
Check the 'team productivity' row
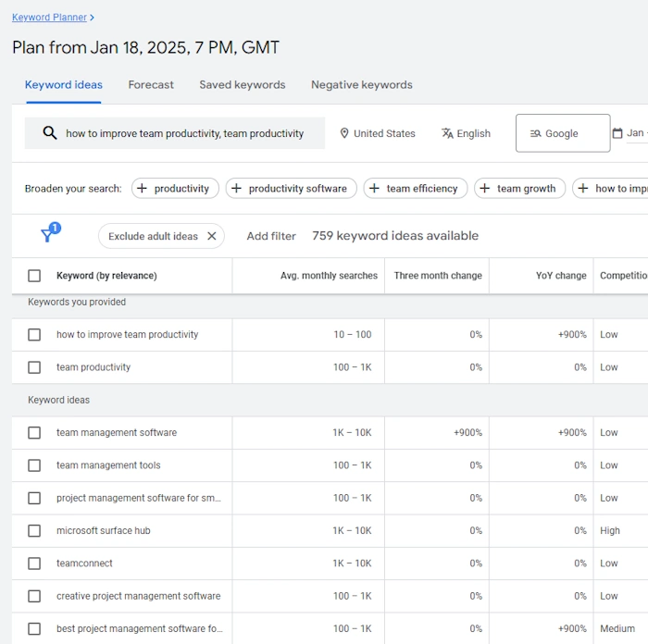[34, 367]
